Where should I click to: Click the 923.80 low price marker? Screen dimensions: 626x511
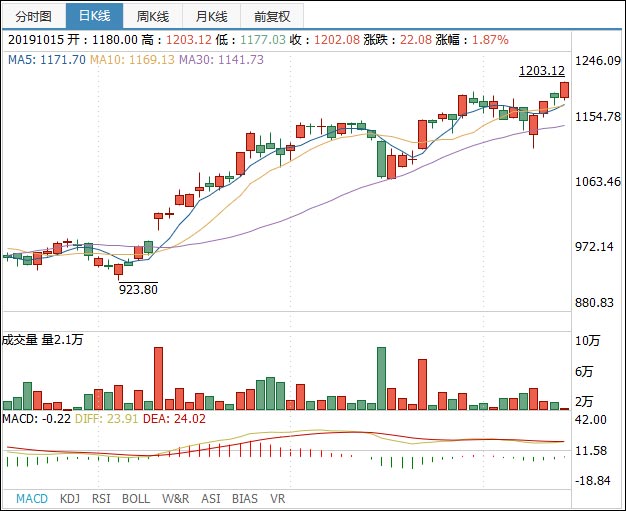(138, 289)
